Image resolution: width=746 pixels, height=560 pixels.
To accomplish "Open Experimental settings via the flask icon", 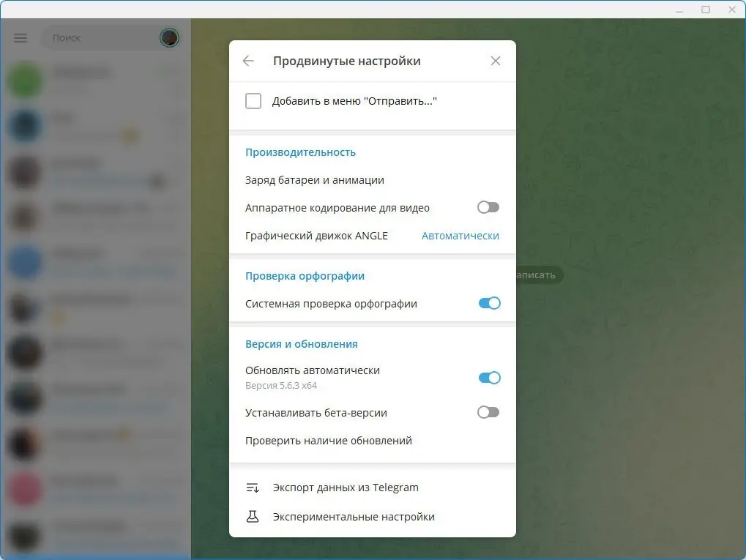I will [x=253, y=516].
